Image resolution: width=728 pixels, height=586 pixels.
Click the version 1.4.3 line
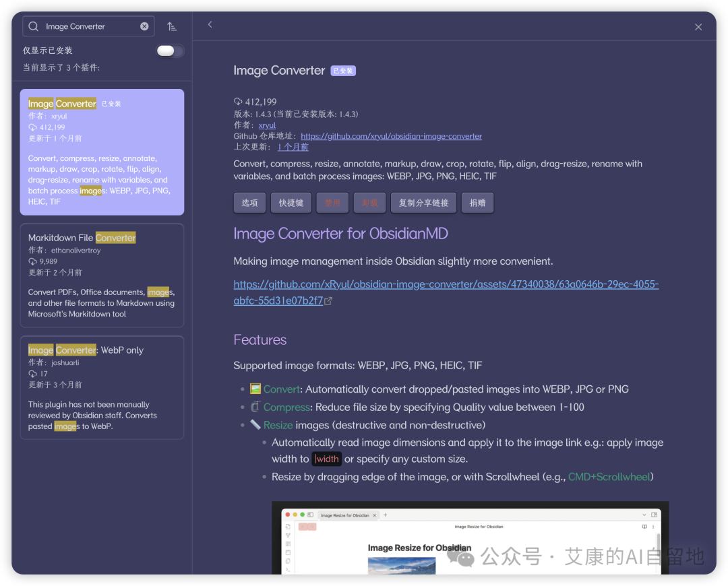point(296,114)
